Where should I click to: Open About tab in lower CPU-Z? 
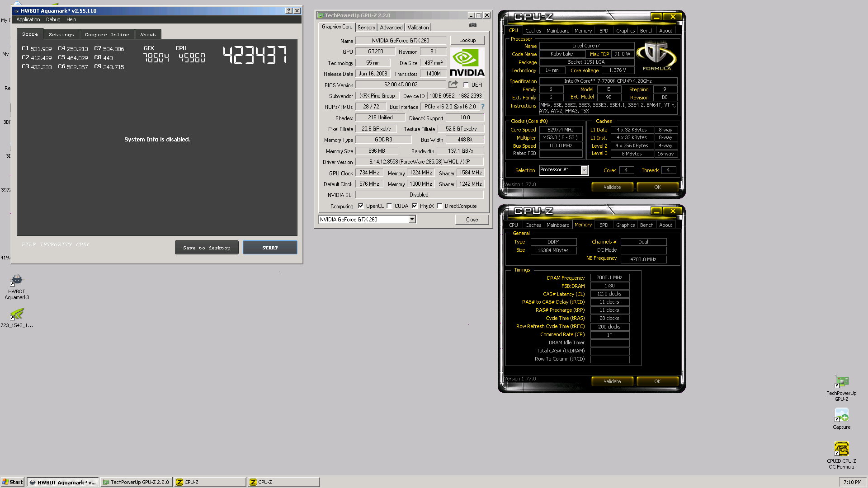coord(665,225)
